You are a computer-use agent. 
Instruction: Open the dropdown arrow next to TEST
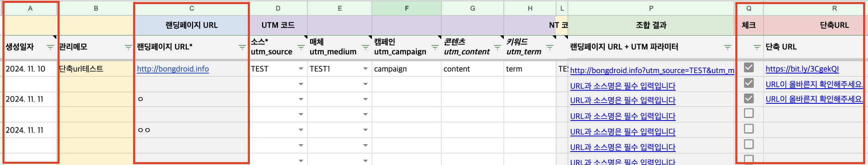coord(301,69)
